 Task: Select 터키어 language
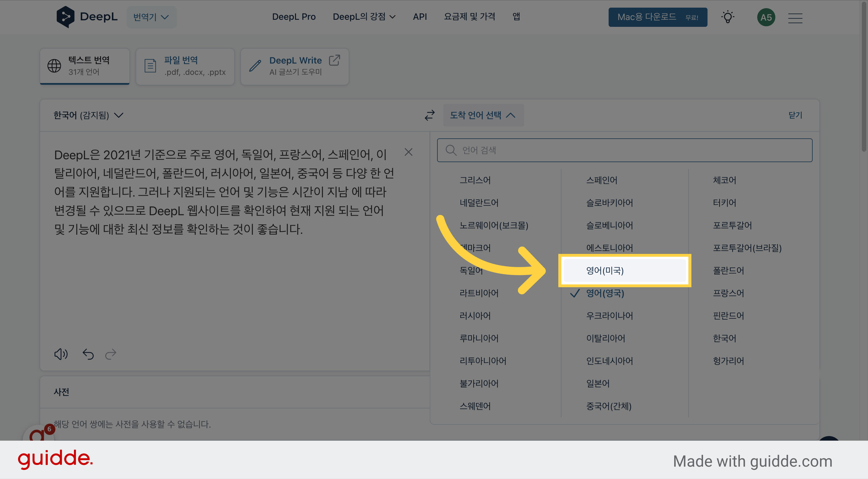pyautogui.click(x=724, y=203)
